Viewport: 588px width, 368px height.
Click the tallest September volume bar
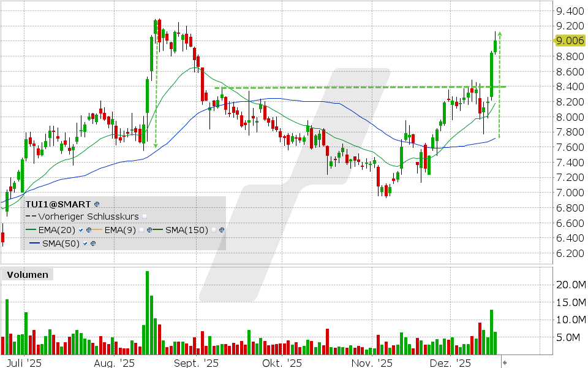[147, 310]
